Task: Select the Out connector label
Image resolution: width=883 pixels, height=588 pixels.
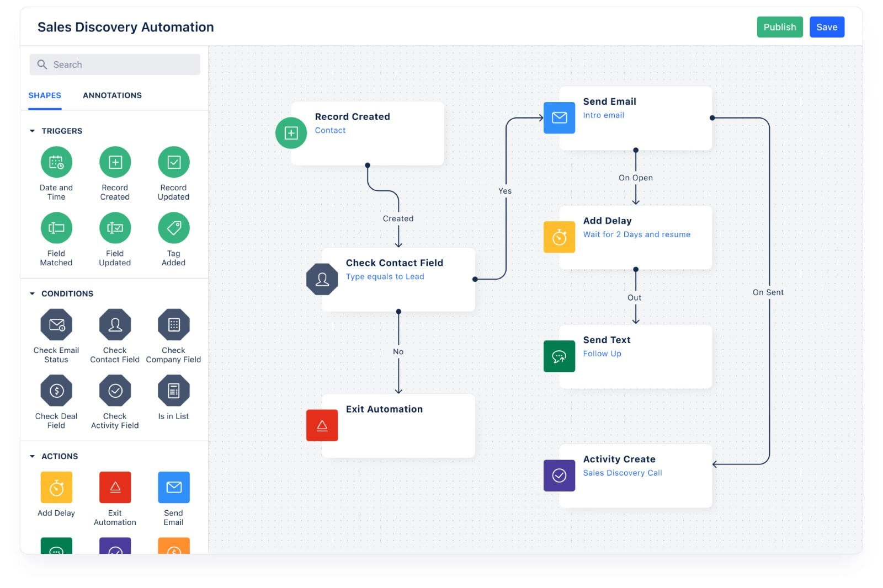Action: [x=634, y=297]
